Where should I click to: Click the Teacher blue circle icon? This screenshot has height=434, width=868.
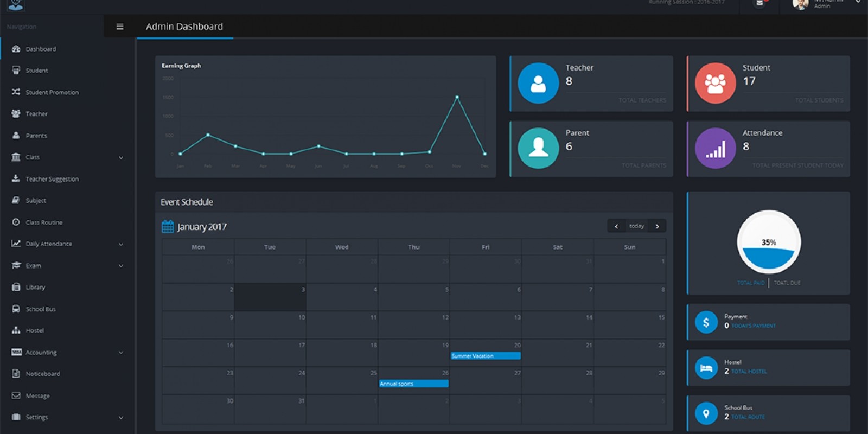[x=538, y=83]
